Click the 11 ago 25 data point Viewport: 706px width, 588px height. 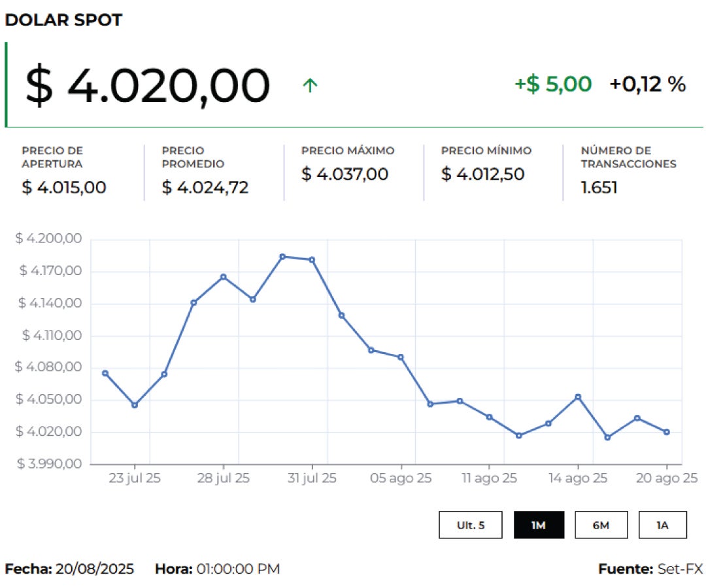pyautogui.click(x=490, y=417)
